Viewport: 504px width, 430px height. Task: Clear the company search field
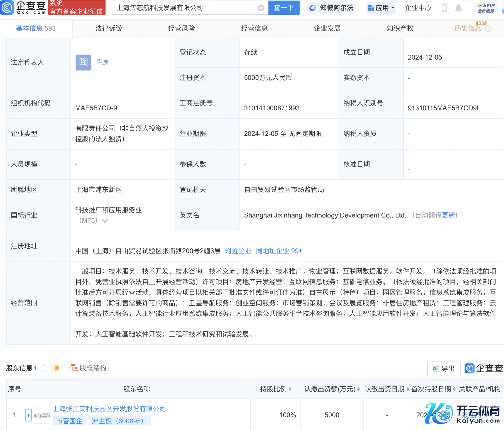coord(261,8)
